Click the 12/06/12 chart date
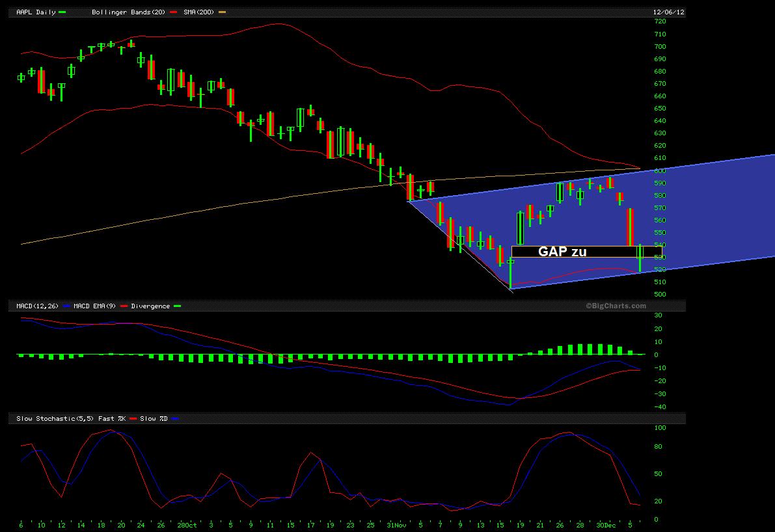This screenshot has height=532, width=775. 669,12
